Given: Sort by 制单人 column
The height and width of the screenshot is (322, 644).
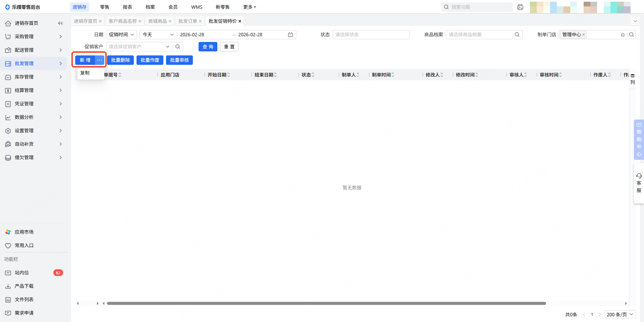Looking at the screenshot, I should point(358,75).
